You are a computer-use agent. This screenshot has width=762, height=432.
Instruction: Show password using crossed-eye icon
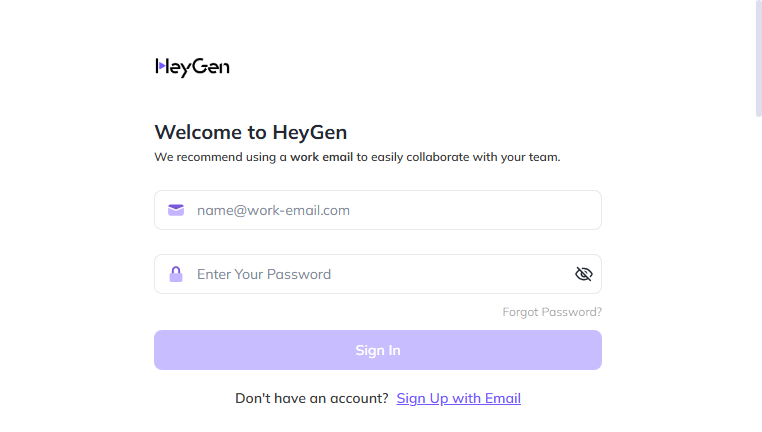pos(584,274)
